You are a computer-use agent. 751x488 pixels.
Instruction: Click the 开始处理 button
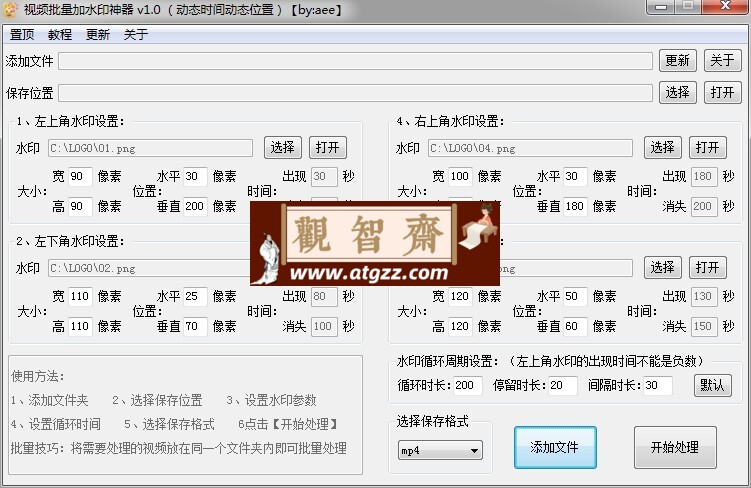(x=675, y=447)
